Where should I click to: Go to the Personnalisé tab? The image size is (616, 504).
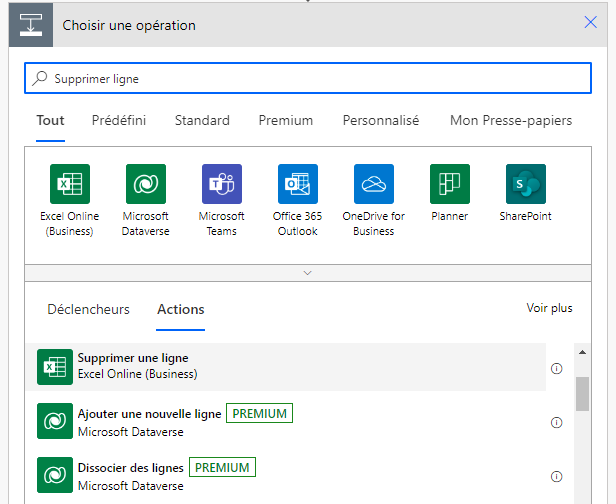[381, 121]
